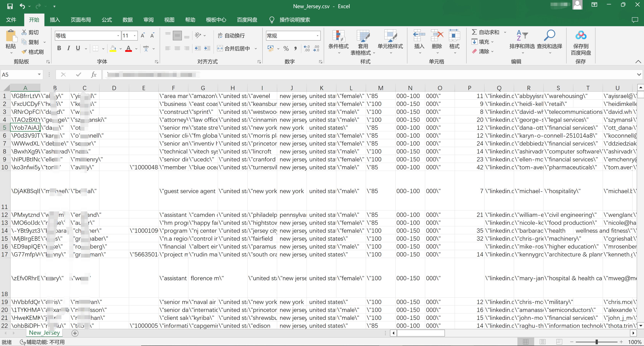Open the borders icon in font group

pyautogui.click(x=95, y=48)
